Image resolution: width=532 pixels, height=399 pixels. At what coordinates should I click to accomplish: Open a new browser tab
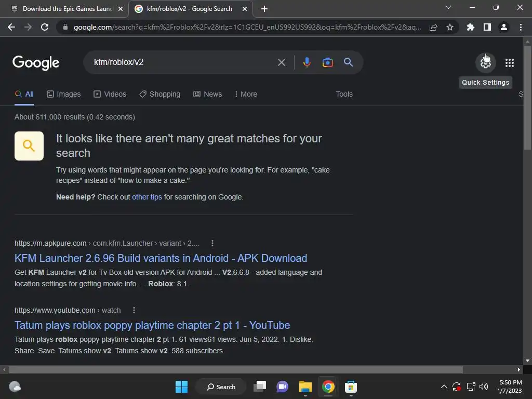pos(264,9)
